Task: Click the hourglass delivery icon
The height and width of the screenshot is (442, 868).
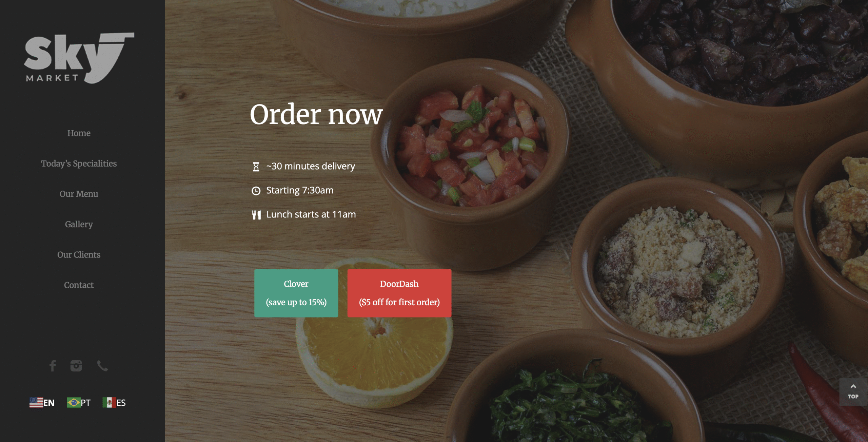Action: (x=256, y=167)
